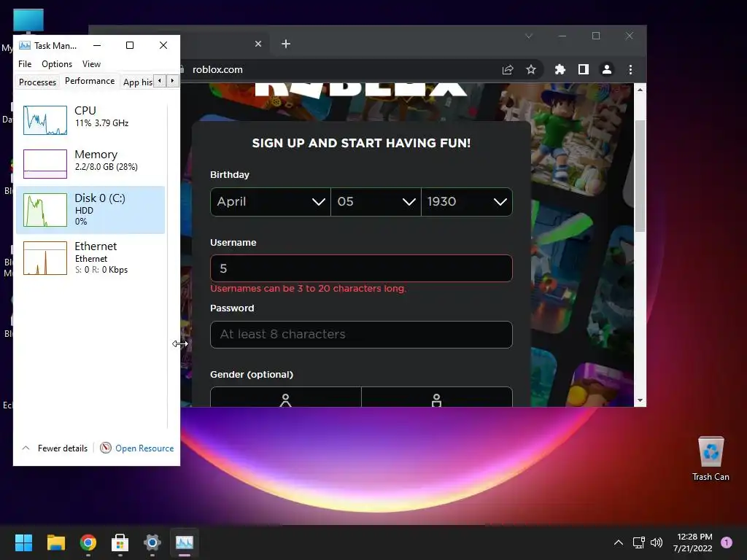Select the male gender option

tap(437, 397)
